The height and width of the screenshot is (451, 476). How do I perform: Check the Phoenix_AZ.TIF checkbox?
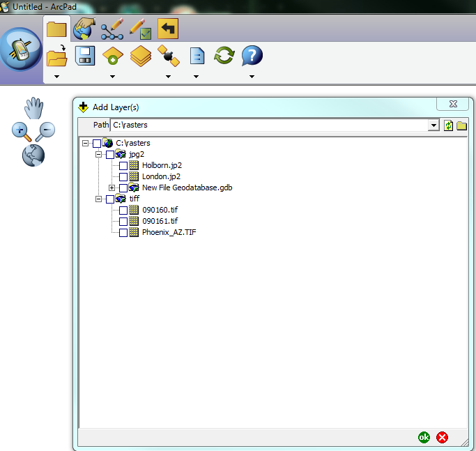click(x=123, y=233)
